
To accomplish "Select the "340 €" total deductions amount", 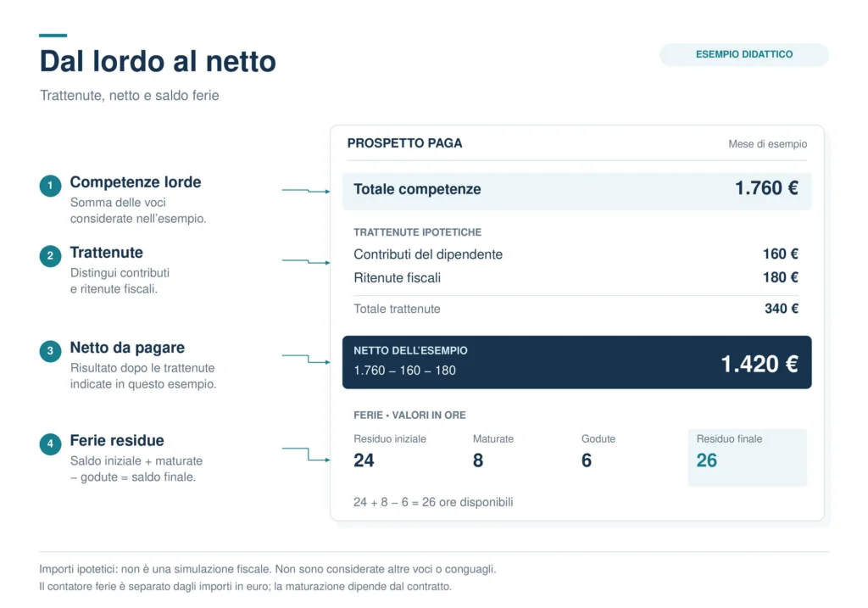I will point(781,309).
